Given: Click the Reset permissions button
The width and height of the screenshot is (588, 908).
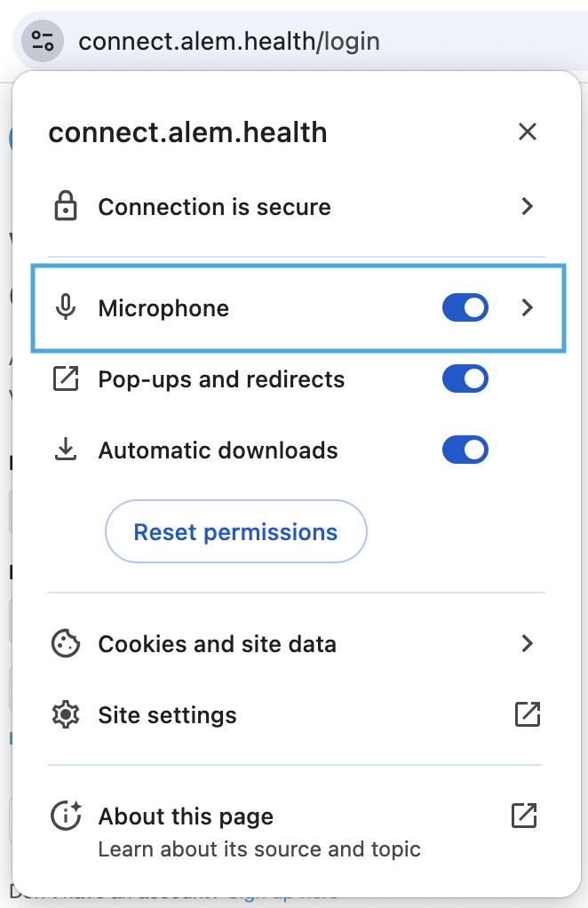Looking at the screenshot, I should (x=236, y=531).
